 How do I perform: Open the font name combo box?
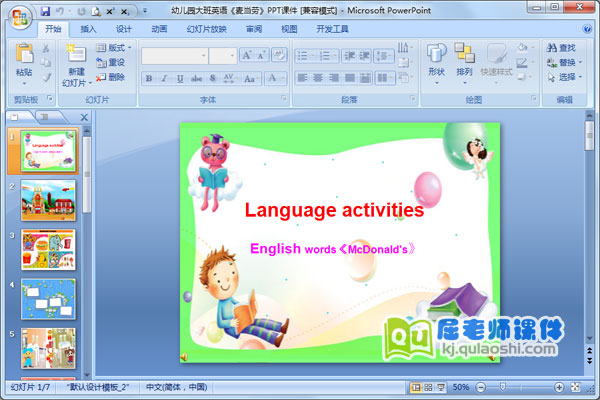174,56
